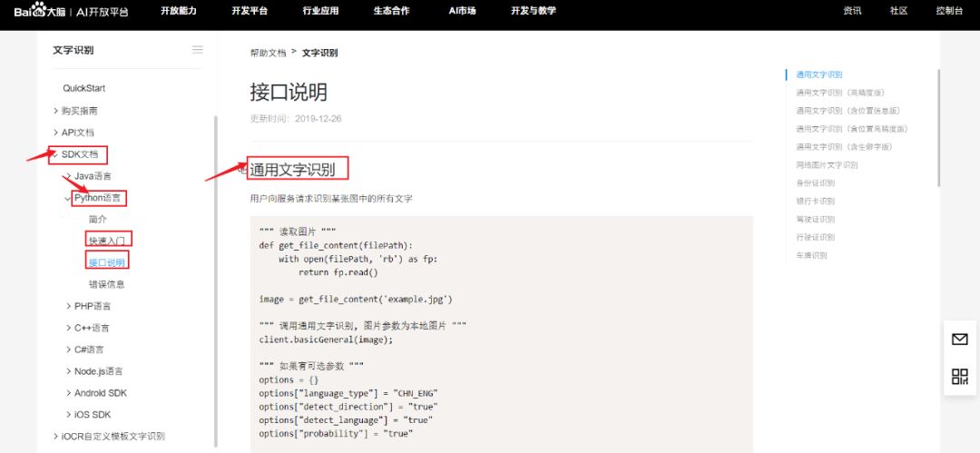Open the AI市场 top menu
The image size is (980, 453).
462,11
